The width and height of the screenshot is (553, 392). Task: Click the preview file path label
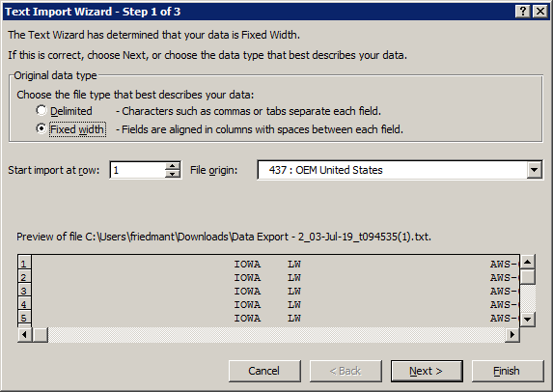[x=224, y=237]
